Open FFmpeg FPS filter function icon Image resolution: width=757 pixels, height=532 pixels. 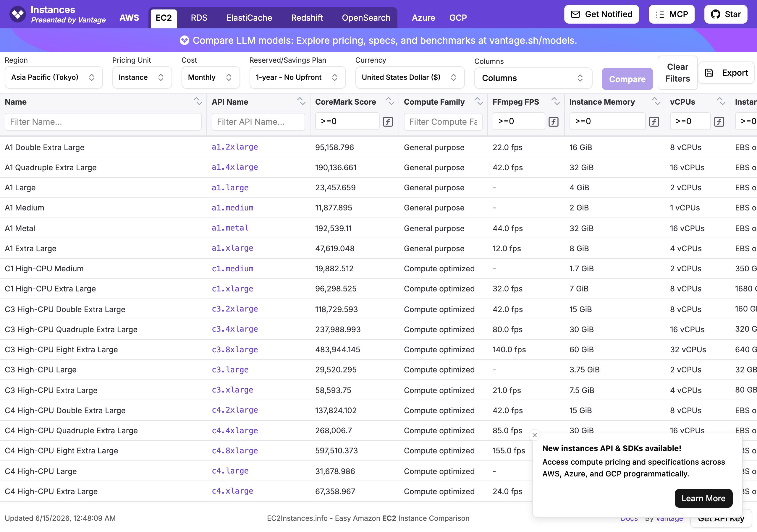click(553, 122)
